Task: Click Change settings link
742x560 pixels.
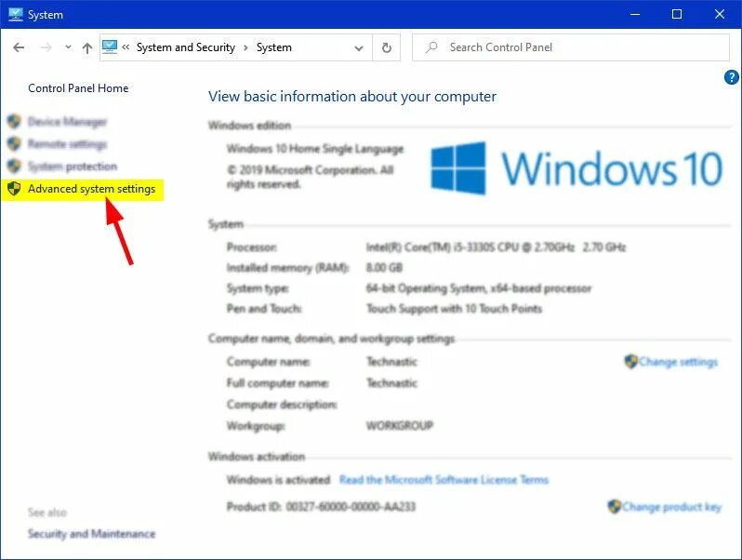Action: (x=678, y=362)
